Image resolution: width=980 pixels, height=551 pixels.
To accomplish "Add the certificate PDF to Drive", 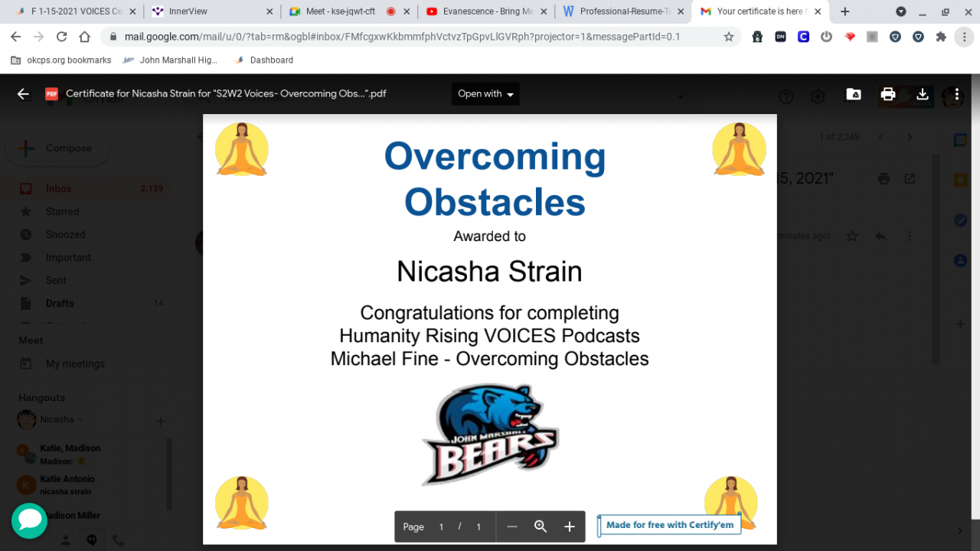I will (x=853, y=94).
